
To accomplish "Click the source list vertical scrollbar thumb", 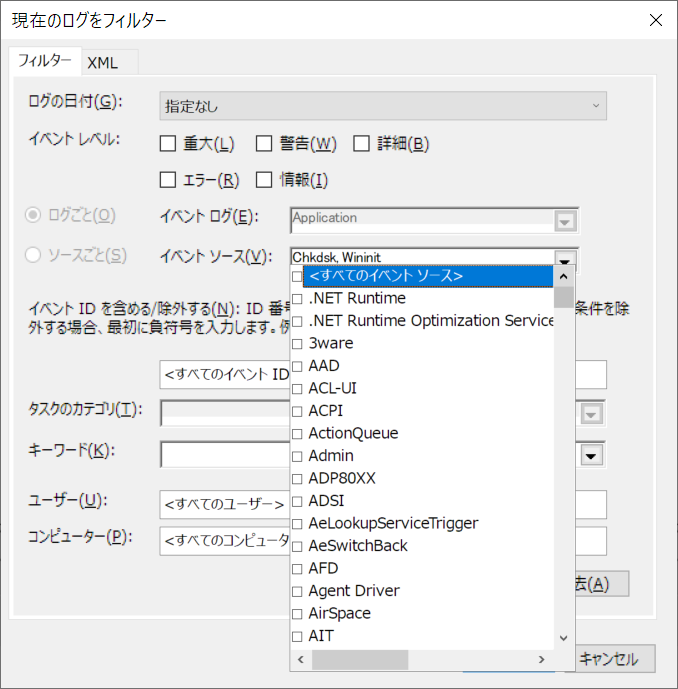I will coord(564,297).
